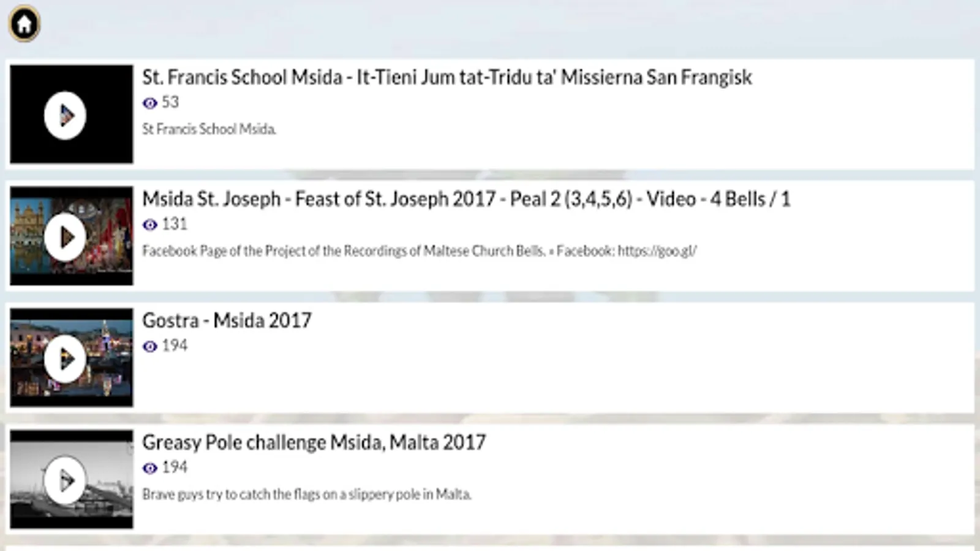Select the black St. Francis School thumbnail
The width and height of the screenshot is (980, 551).
click(71, 114)
